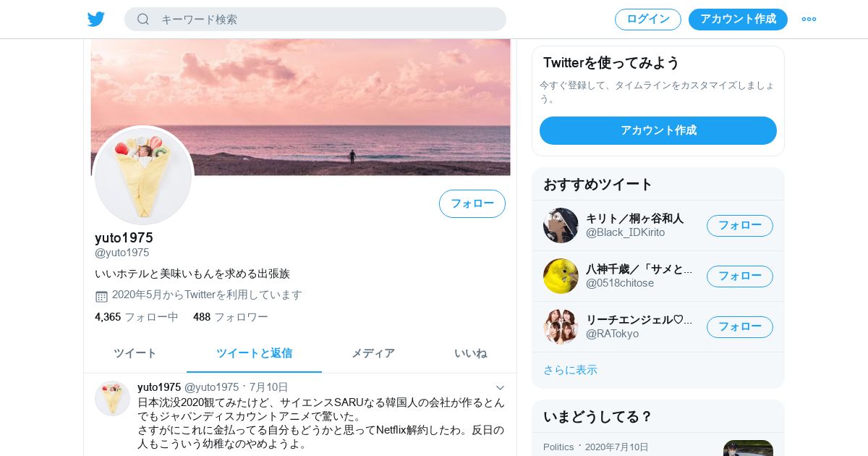Screen dimensions: 868x456
Task: Switch to the ツイート tab
Action: (135, 353)
